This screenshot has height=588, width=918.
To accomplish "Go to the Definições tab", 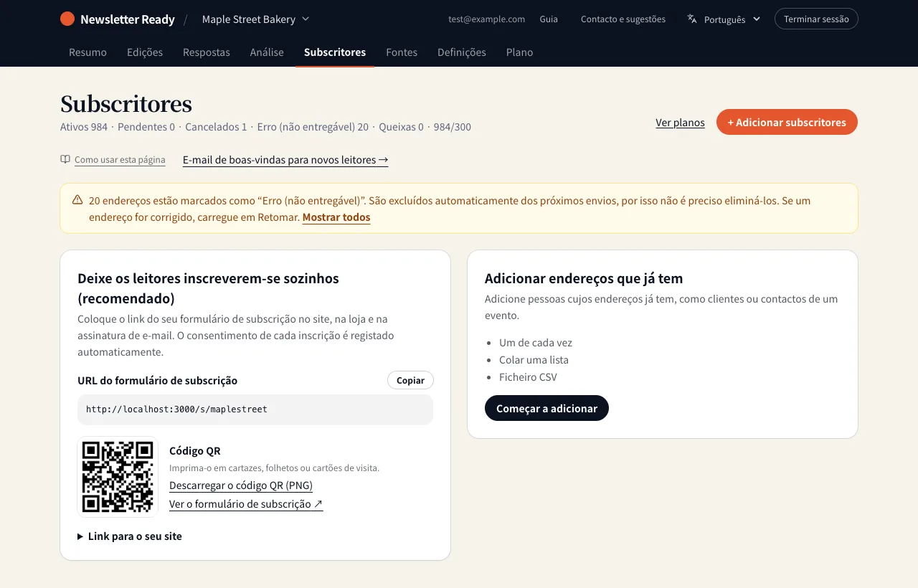I will click(462, 52).
